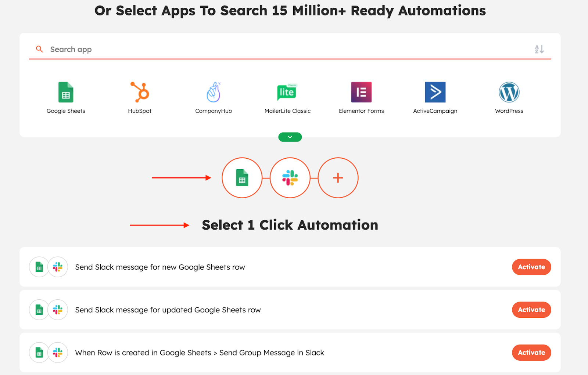Select the ActiveCampaign app icon

(x=435, y=92)
